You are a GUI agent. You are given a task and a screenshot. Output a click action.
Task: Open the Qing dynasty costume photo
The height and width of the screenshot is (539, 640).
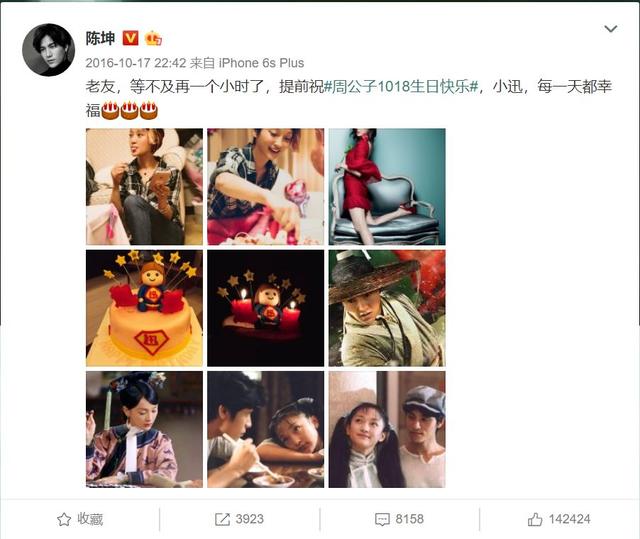[x=144, y=429]
